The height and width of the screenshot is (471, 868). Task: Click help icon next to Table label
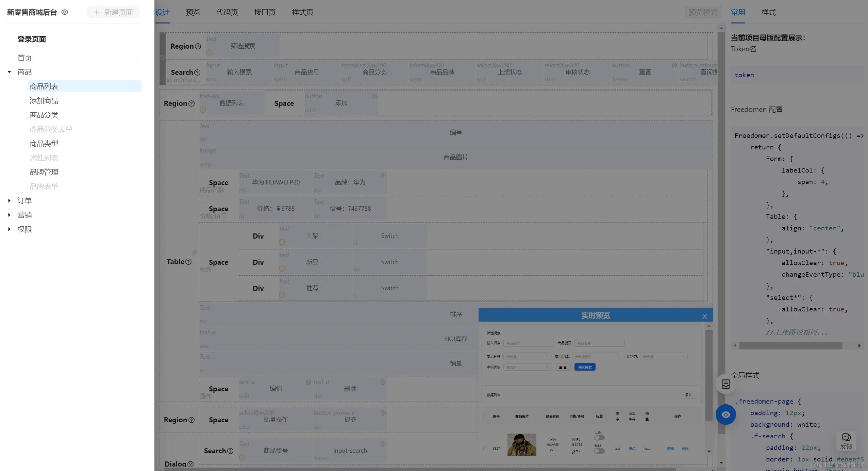(x=188, y=262)
